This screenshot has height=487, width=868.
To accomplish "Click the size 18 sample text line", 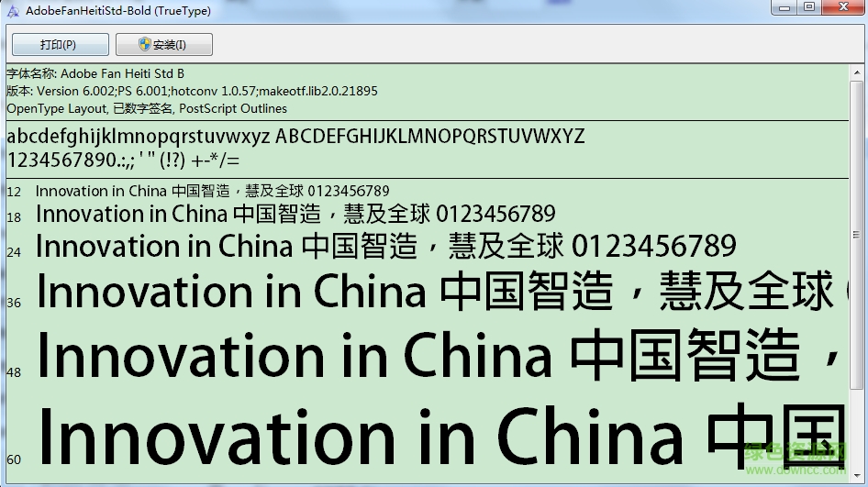I will [x=295, y=215].
